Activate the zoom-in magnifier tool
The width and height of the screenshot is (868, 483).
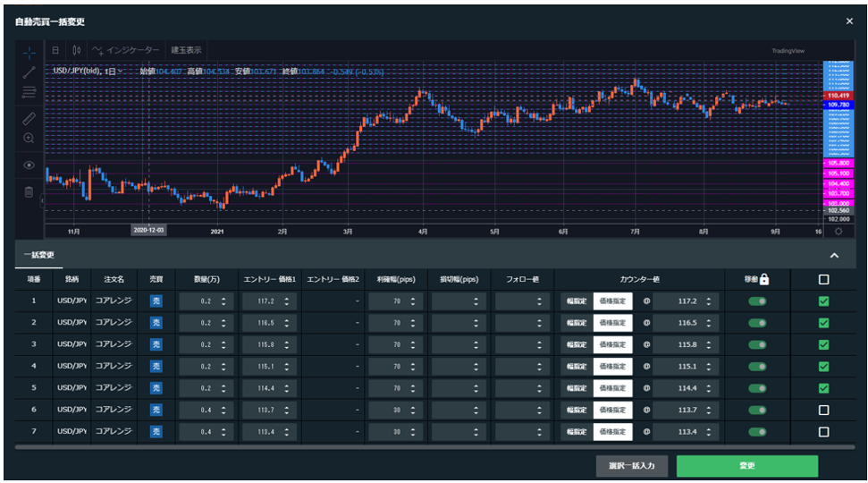[x=29, y=139]
